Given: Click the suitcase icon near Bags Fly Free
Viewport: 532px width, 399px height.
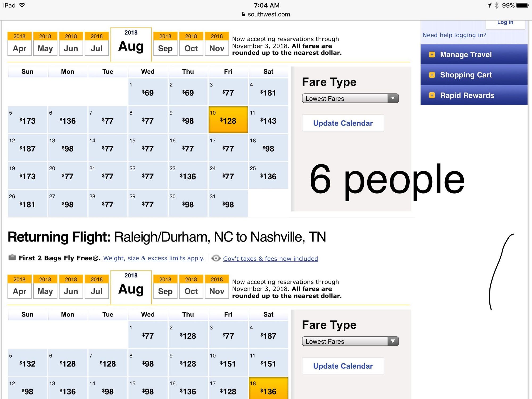Looking at the screenshot, I should pyautogui.click(x=12, y=257).
